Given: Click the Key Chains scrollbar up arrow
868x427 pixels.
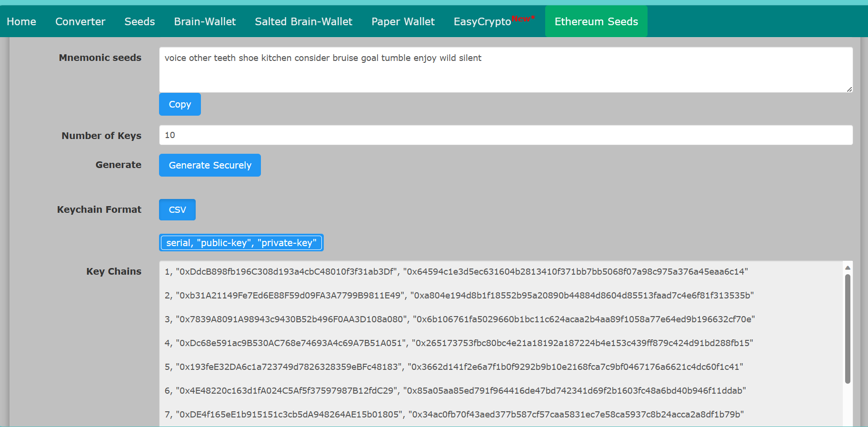Looking at the screenshot, I should [848, 268].
